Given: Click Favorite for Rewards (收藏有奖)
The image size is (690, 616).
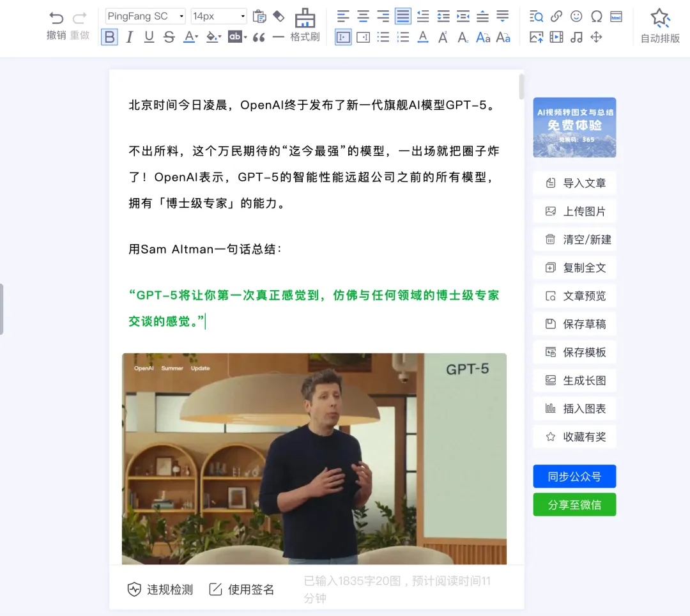Looking at the screenshot, I should (575, 436).
